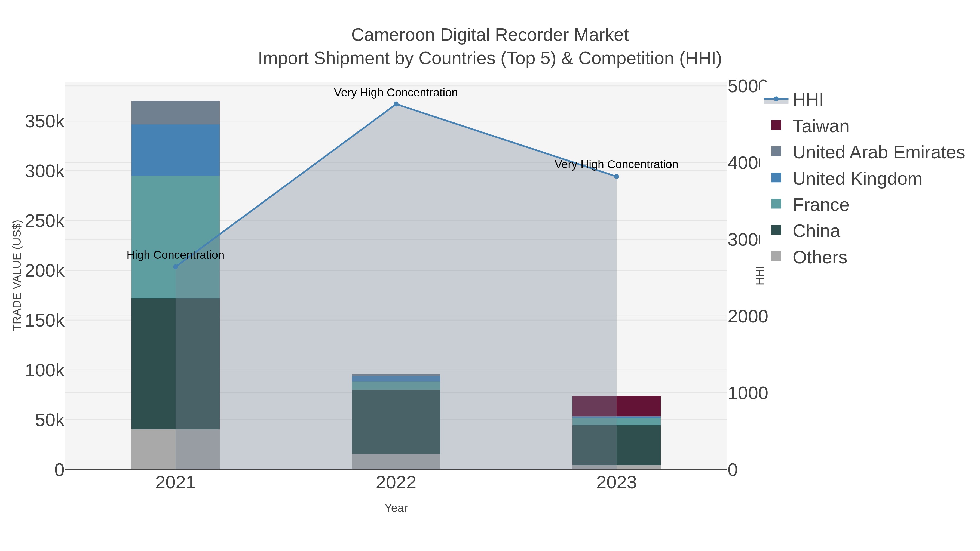Click the 200k y-axis tick label
Image resolution: width=980 pixels, height=551 pixels.
[x=45, y=271]
